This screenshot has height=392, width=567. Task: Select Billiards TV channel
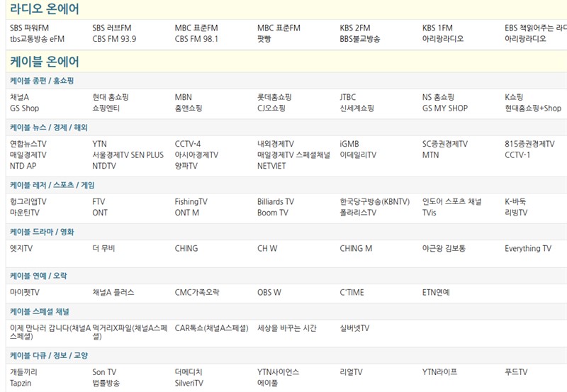276,201
